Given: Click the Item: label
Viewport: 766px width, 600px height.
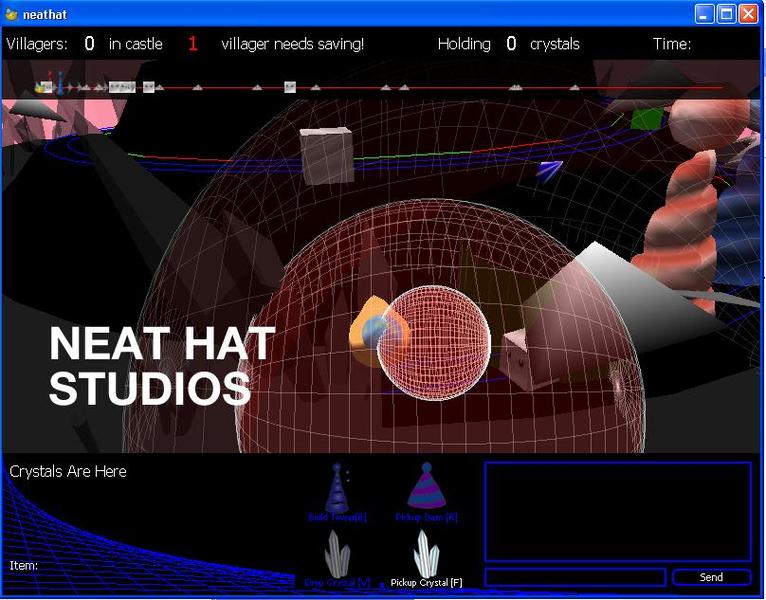Looking at the screenshot, I should 23,566.
